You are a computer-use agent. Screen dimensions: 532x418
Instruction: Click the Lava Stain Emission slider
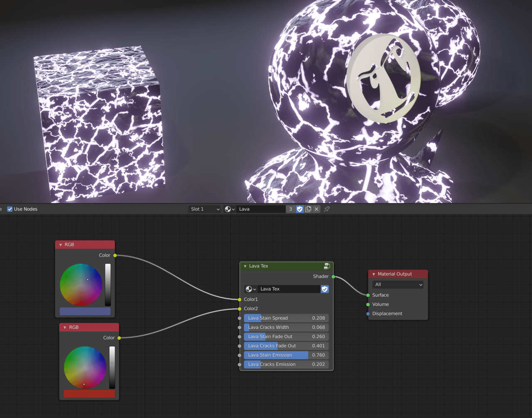[x=286, y=355]
